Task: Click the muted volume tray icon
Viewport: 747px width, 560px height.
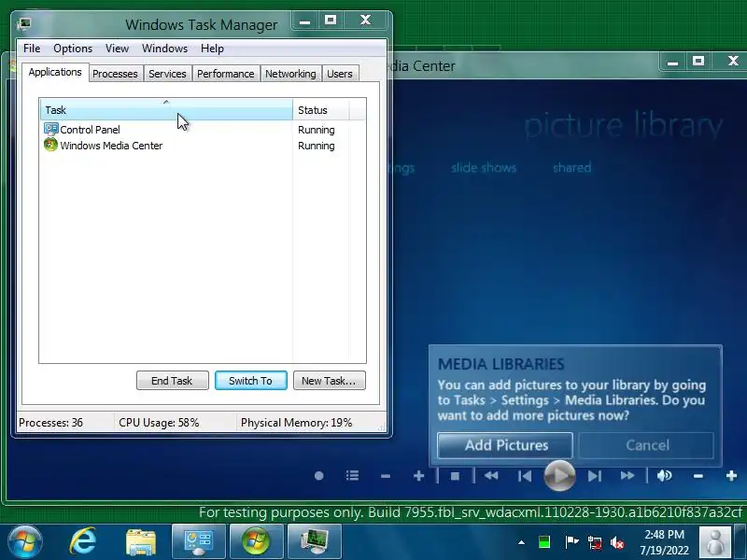Action: click(x=617, y=542)
